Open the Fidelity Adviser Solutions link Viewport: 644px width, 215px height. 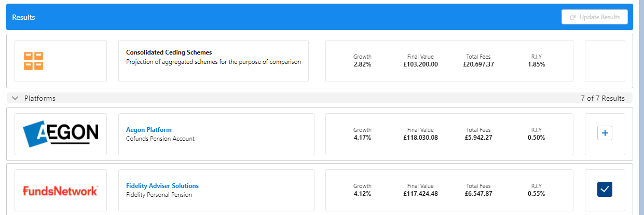(162, 185)
